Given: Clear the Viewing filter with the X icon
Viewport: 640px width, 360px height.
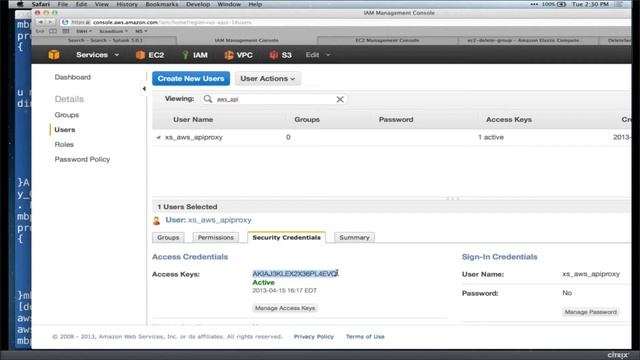Looking at the screenshot, I should [340, 99].
